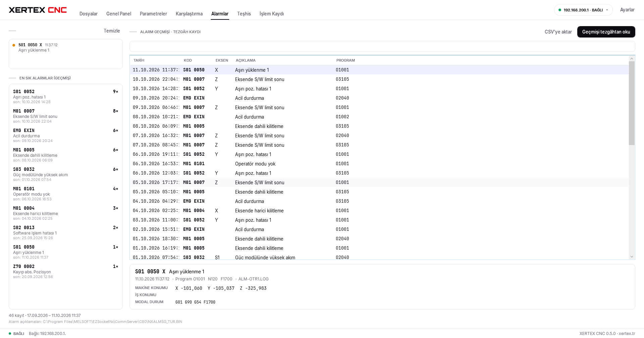Open the İşlem Kaydı tab
This screenshot has width=644, height=338.
coord(272,14)
